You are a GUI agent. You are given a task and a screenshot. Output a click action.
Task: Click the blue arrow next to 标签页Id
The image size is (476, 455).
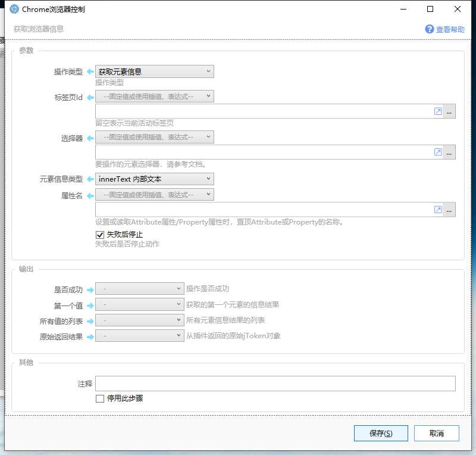point(90,98)
